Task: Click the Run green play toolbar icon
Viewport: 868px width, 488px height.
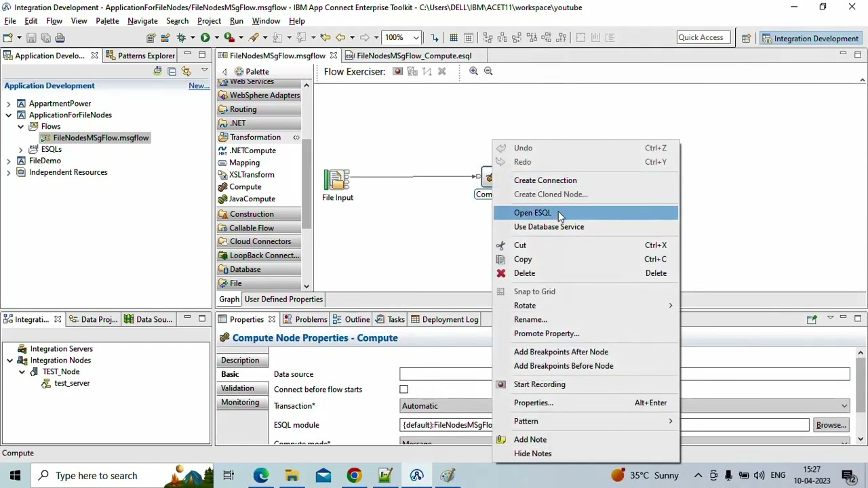Action: (x=205, y=38)
